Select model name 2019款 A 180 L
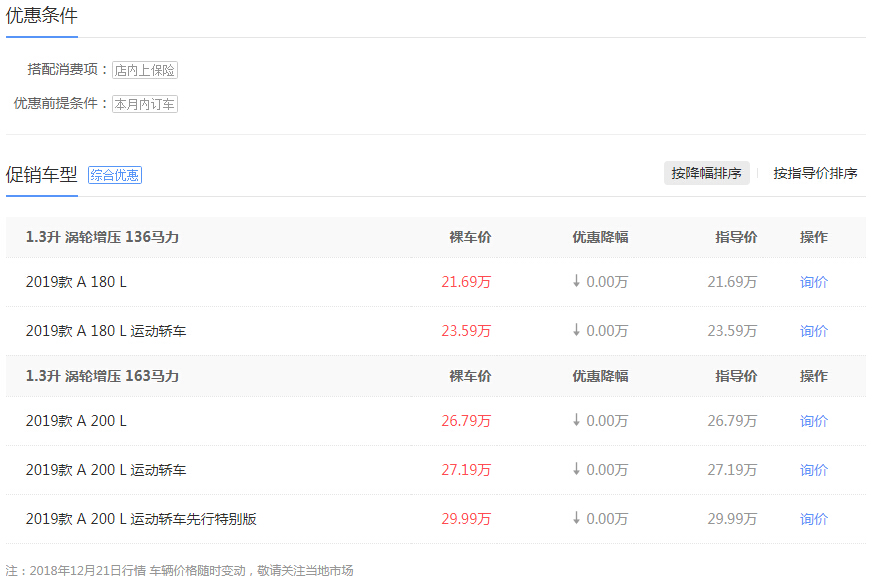 [76, 282]
